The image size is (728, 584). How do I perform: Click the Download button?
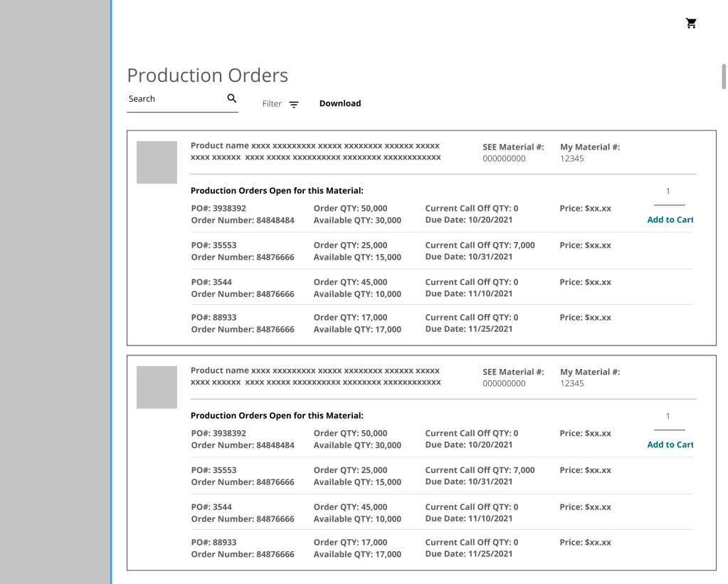(x=339, y=103)
